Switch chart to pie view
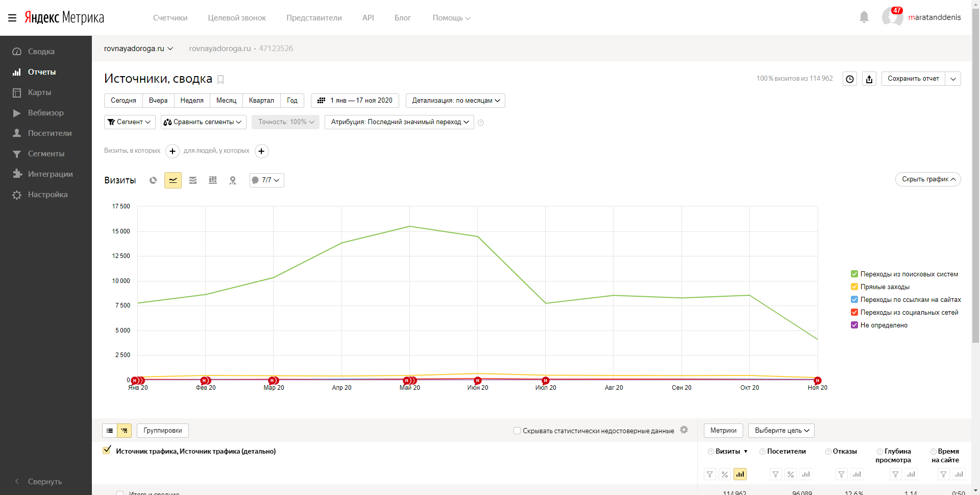980x495 pixels. point(153,180)
